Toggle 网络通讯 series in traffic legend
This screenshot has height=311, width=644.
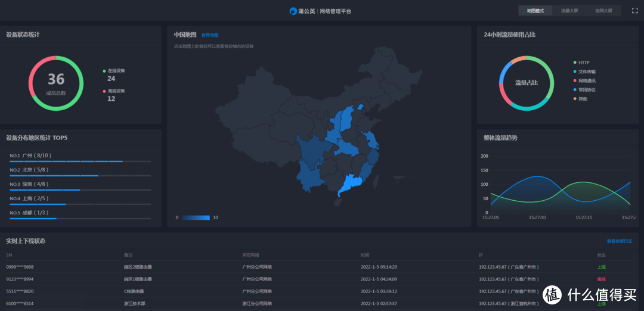coord(584,81)
